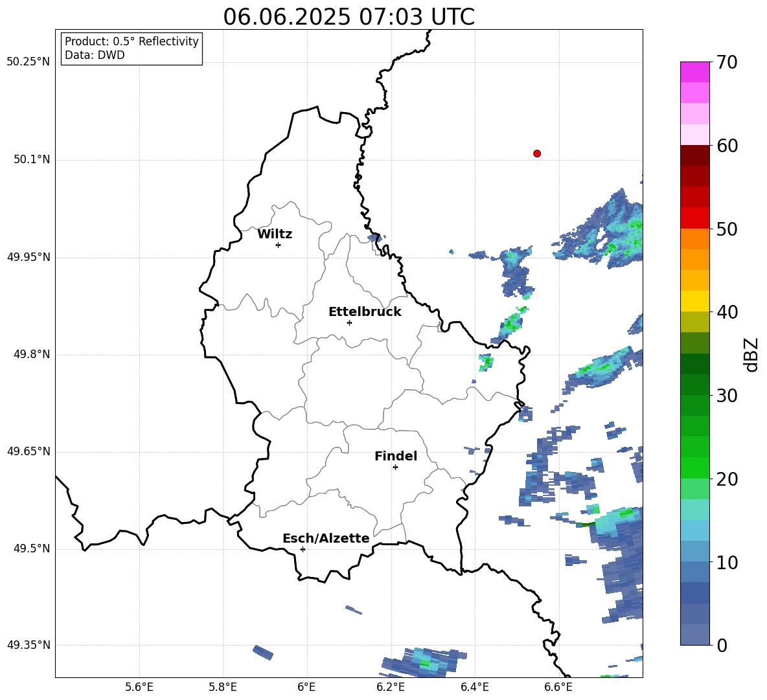Click the dark red colorbar swatch below 60
This screenshot has width=767, height=700.
click(694, 155)
